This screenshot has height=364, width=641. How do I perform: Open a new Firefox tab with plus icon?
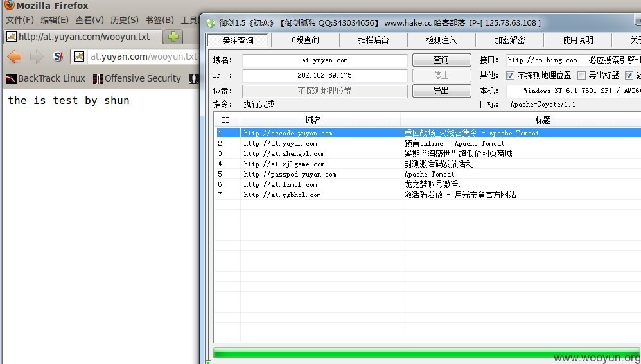(173, 37)
